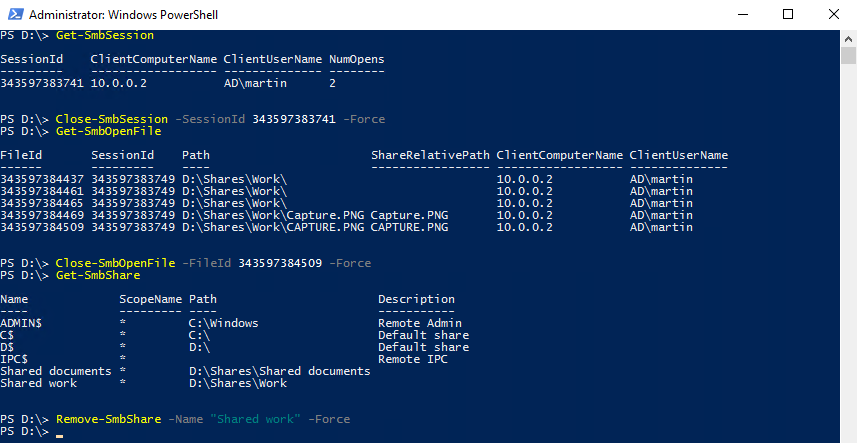857x443 pixels.
Task: Click the Get-SmbShare command text
Action: pyautogui.click(x=98, y=275)
